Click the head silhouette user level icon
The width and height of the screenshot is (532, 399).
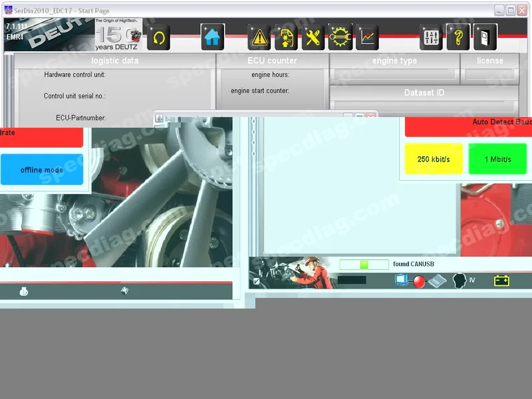coord(460,281)
